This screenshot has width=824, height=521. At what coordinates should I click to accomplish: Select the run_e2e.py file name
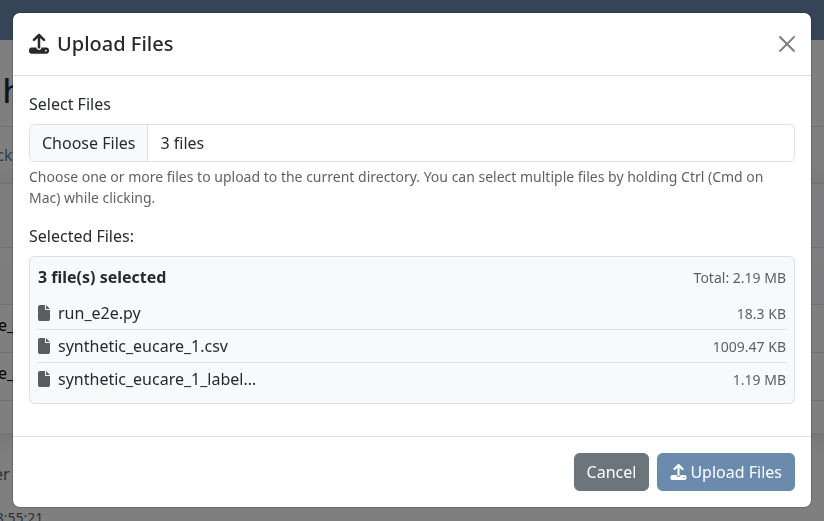(99, 313)
